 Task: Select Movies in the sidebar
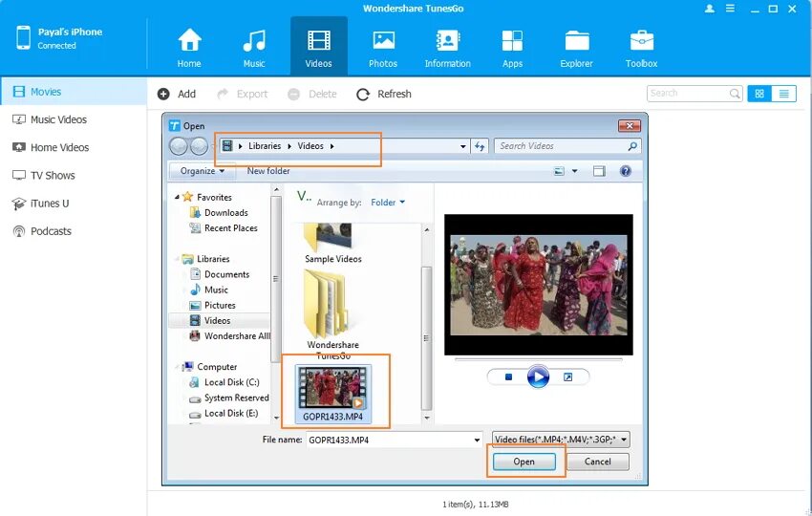[74, 92]
